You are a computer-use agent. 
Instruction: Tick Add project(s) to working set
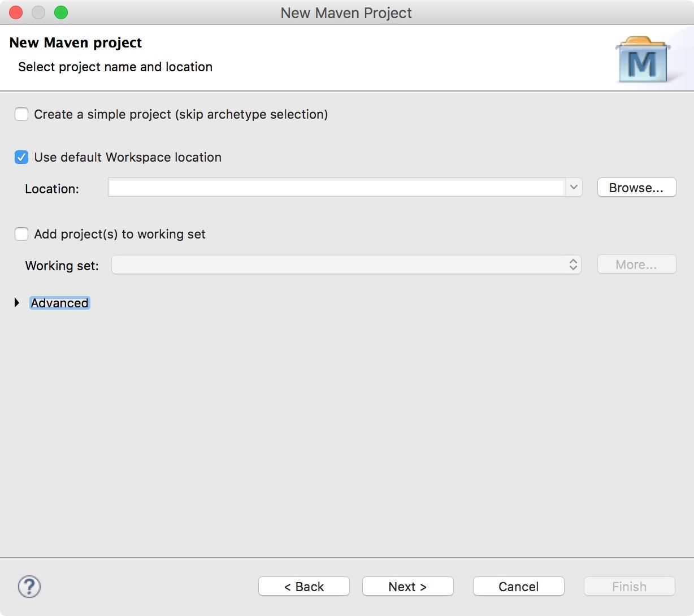click(x=21, y=234)
